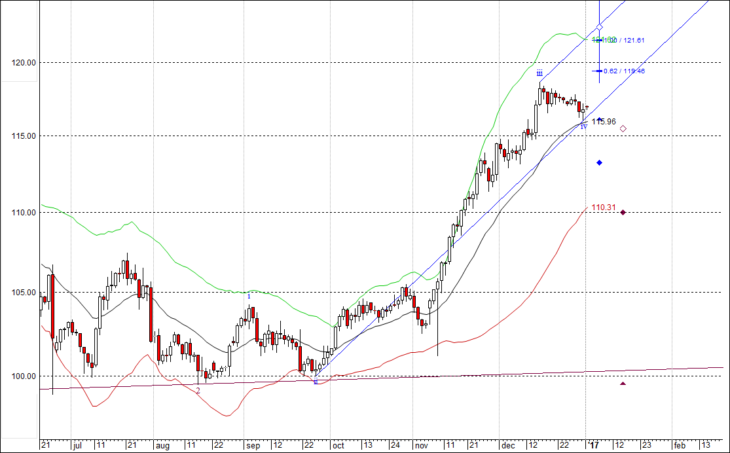Click the sep label on the date axis
The image size is (730, 453).
pyautogui.click(x=253, y=446)
